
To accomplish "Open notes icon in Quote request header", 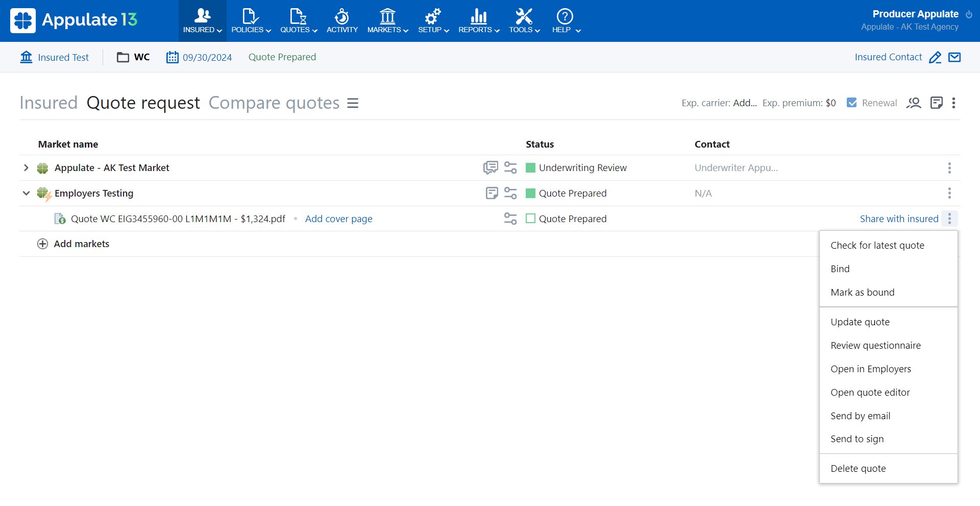I will coord(936,103).
